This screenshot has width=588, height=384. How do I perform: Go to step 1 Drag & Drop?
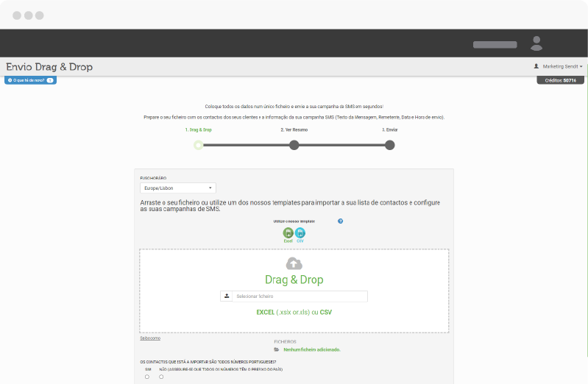click(x=199, y=145)
